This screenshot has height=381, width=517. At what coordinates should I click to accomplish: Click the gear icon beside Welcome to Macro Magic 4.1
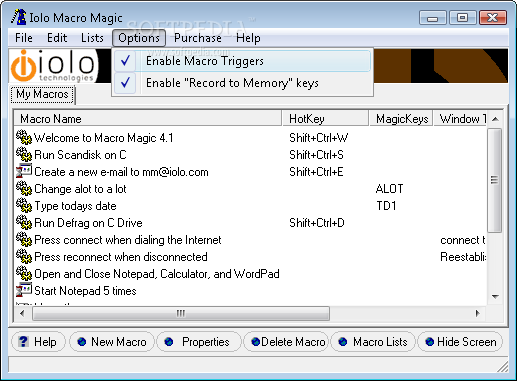pos(24,137)
